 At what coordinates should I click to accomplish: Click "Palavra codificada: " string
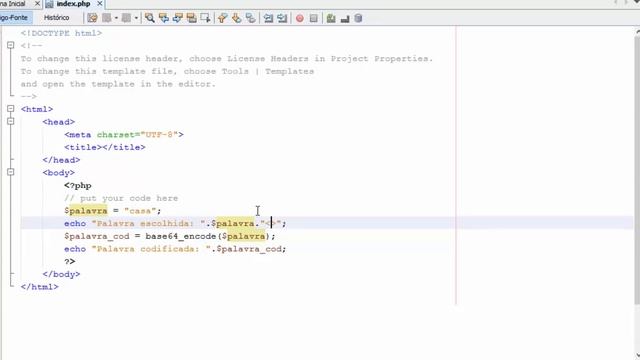151,249
